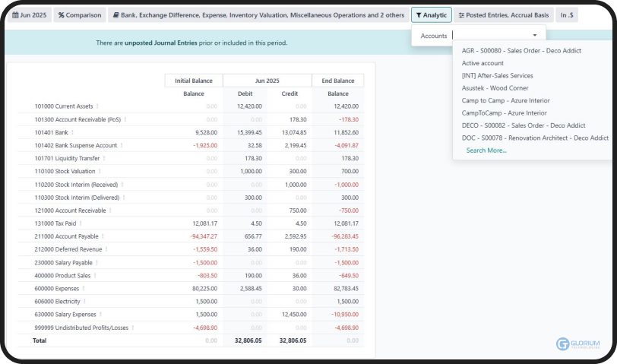The image size is (617, 364).
Task: Select Camp to Camp - Azure Interior
Action: tap(505, 100)
